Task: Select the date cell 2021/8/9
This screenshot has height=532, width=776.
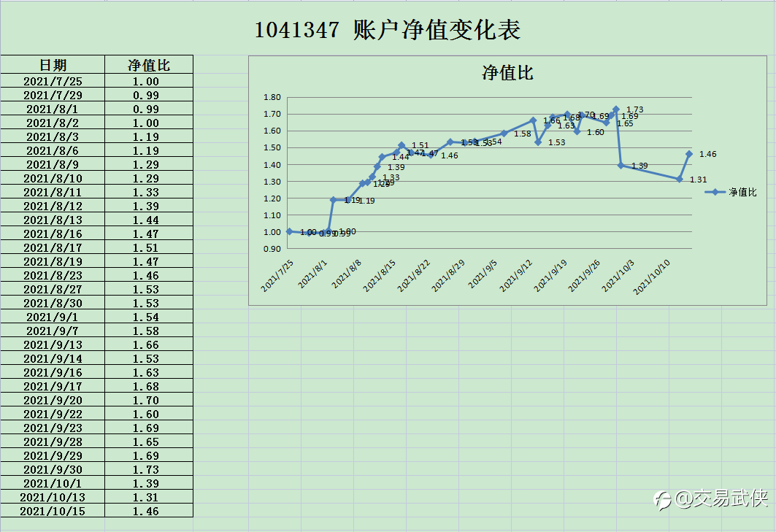Action: tap(53, 164)
